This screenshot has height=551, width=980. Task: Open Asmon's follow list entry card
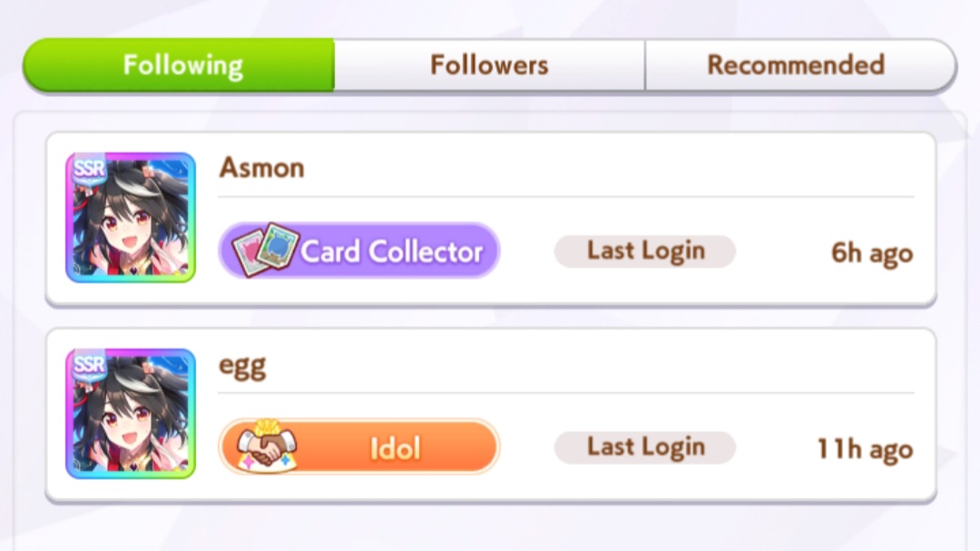tap(491, 220)
